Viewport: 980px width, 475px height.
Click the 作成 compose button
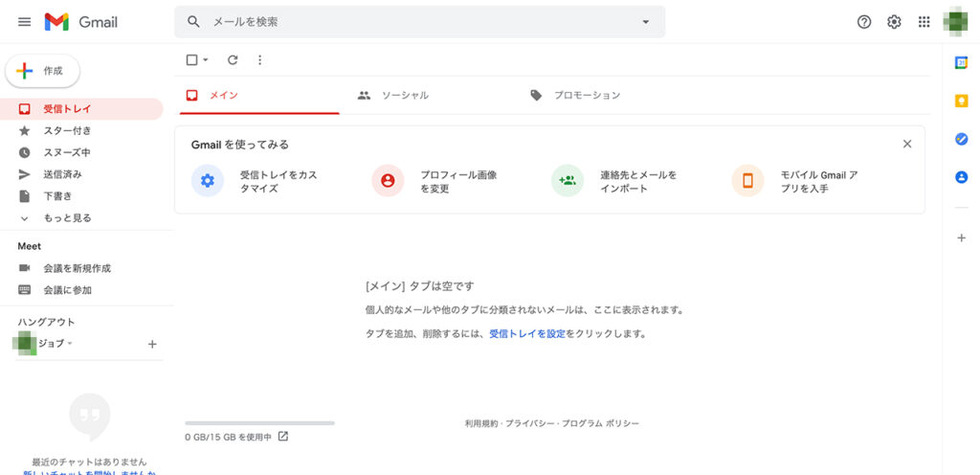point(42,71)
